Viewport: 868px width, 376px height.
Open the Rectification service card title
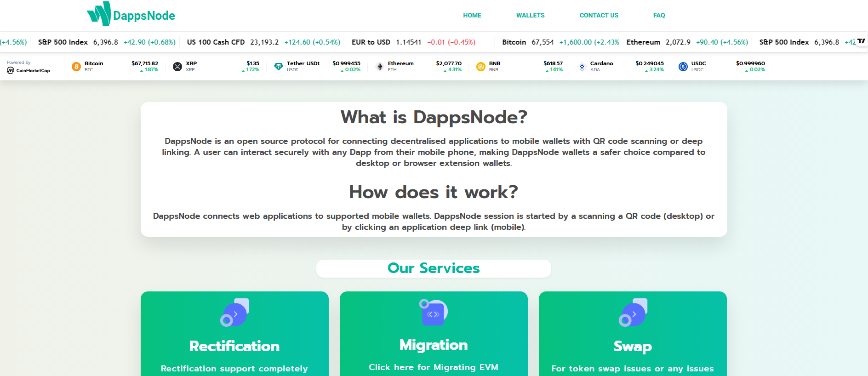pos(234,346)
